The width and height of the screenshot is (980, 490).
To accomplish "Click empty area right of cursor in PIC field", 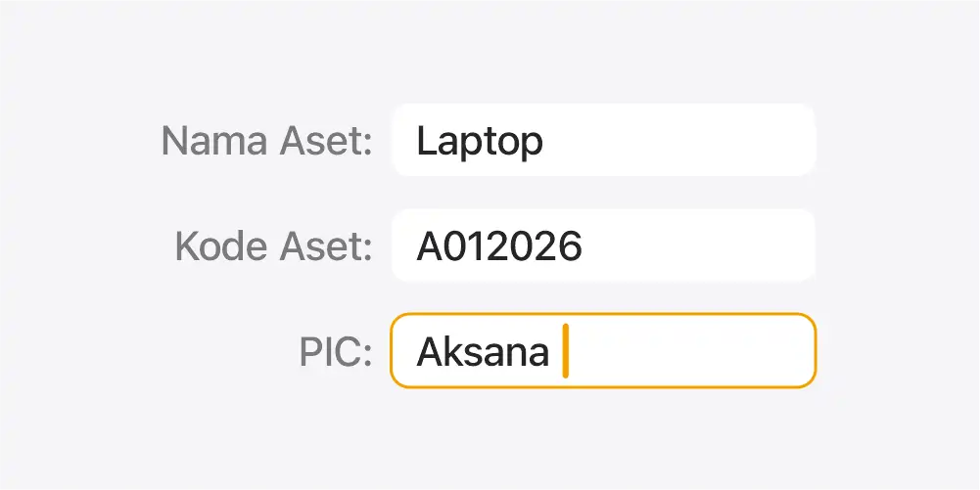I will (x=695, y=350).
